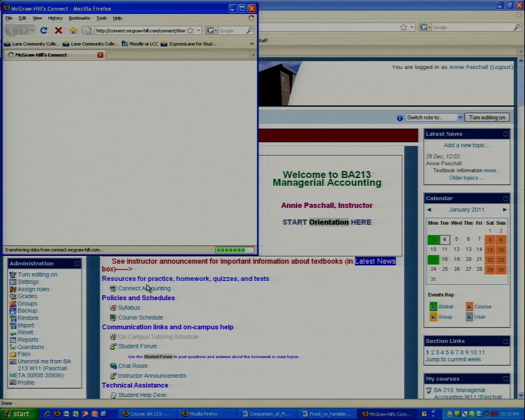This screenshot has height=420, width=525.
Task: Open the Bookmarks menu
Action: pyautogui.click(x=79, y=18)
